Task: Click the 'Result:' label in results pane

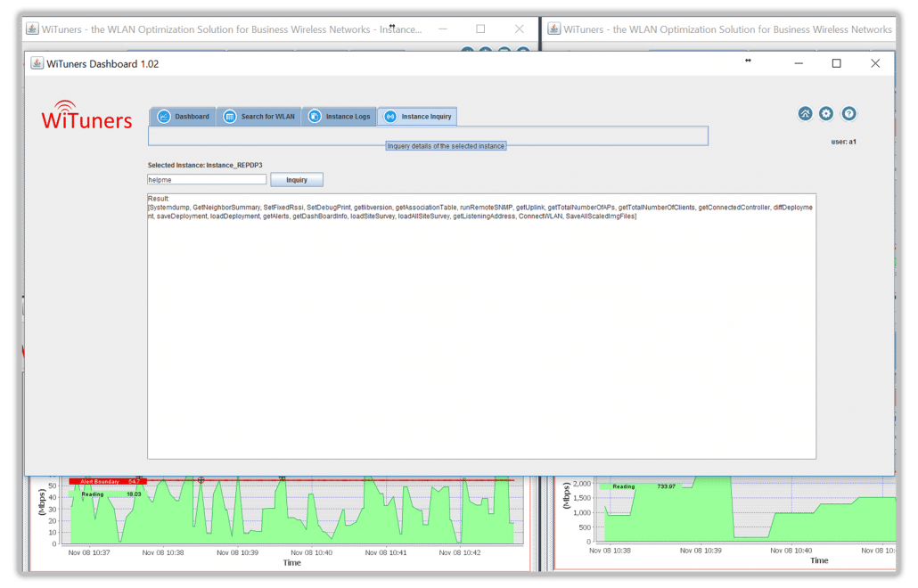Action: (x=159, y=199)
